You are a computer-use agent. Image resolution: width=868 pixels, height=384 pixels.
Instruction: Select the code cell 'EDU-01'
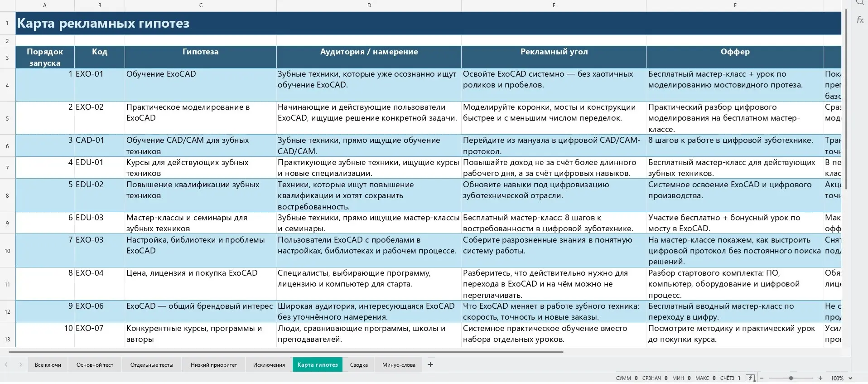100,168
